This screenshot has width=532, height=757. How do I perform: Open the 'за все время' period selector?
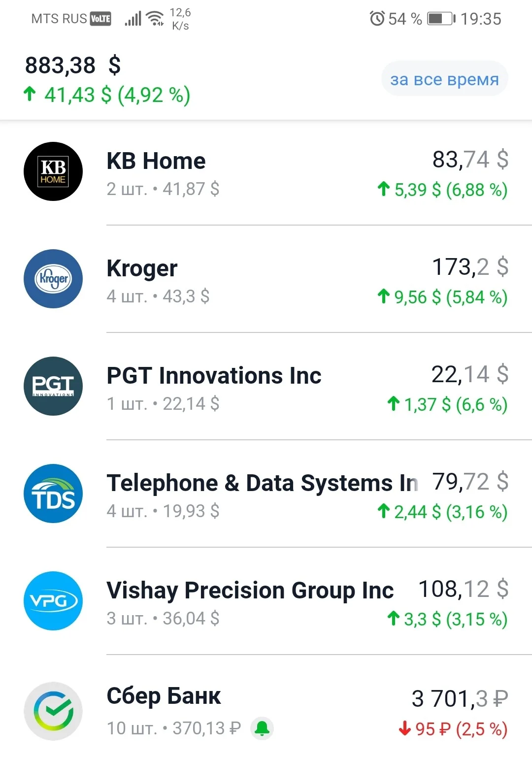tap(444, 79)
